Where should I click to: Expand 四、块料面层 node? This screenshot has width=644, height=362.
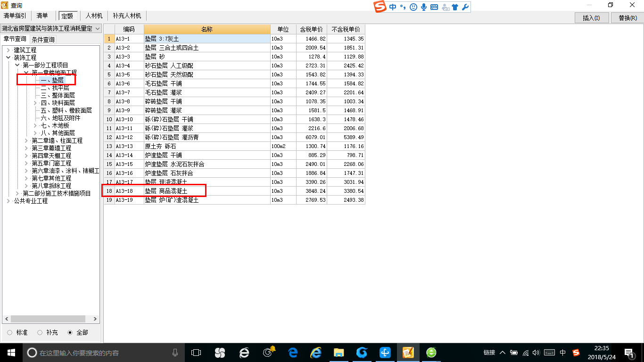(x=35, y=103)
